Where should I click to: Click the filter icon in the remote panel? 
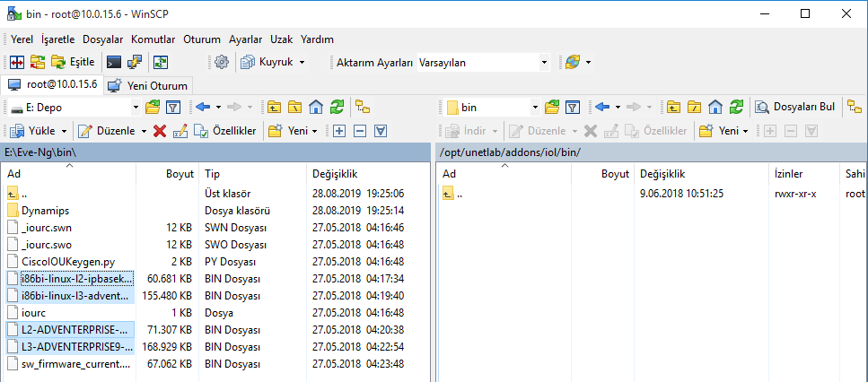[x=573, y=108]
